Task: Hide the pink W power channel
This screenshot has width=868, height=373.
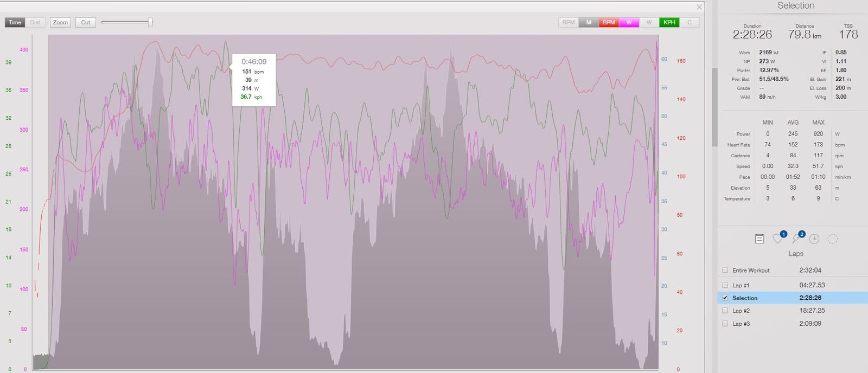Action: tap(629, 22)
